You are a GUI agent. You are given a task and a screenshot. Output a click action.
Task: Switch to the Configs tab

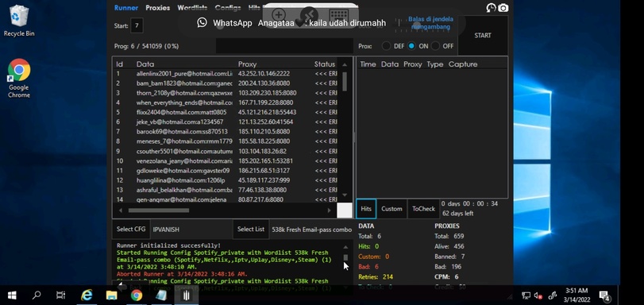pyautogui.click(x=228, y=8)
